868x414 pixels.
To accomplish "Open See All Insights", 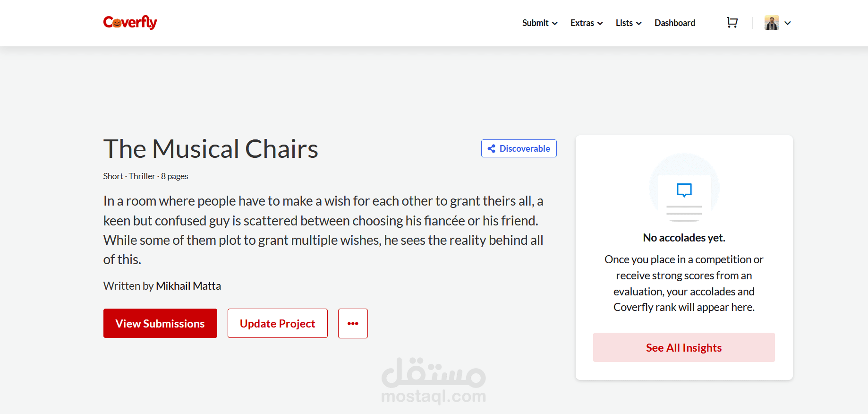I will pos(684,347).
